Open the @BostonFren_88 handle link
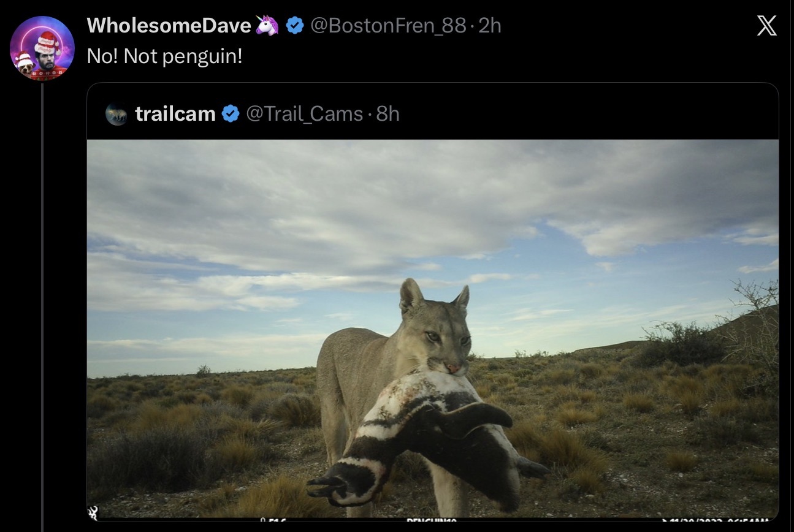The image size is (794, 532). coord(388,26)
